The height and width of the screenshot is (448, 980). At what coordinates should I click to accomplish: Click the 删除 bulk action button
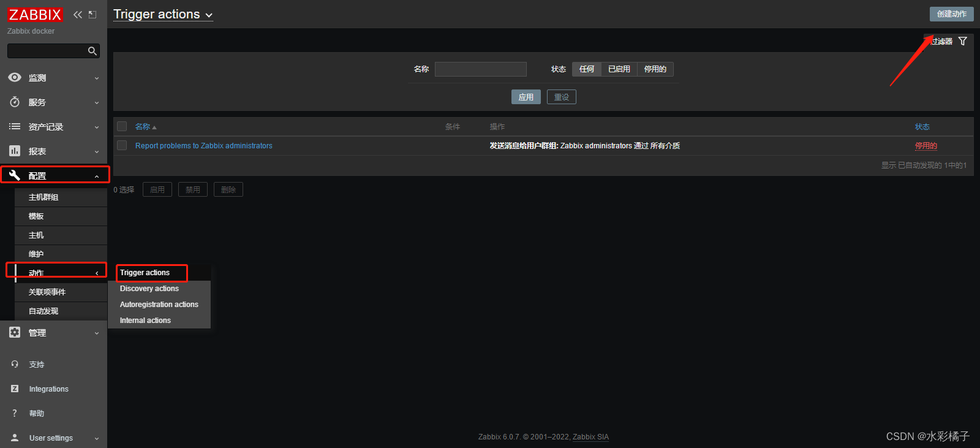[228, 189]
